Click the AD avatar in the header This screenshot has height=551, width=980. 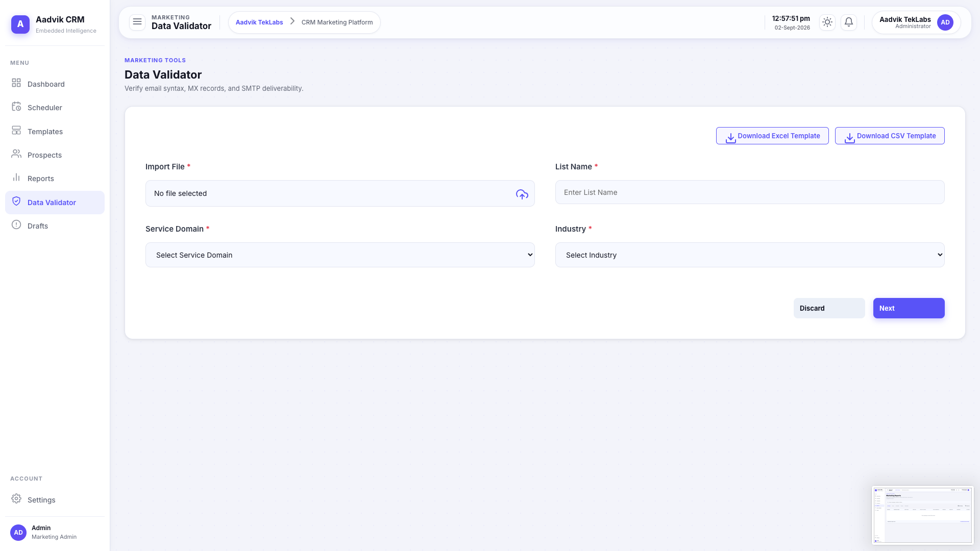point(945,22)
